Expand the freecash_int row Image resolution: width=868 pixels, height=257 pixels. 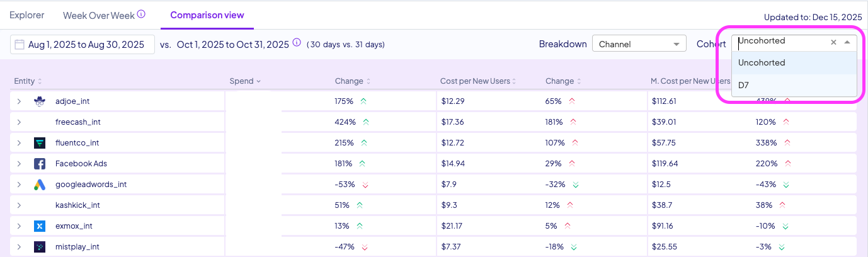19,122
